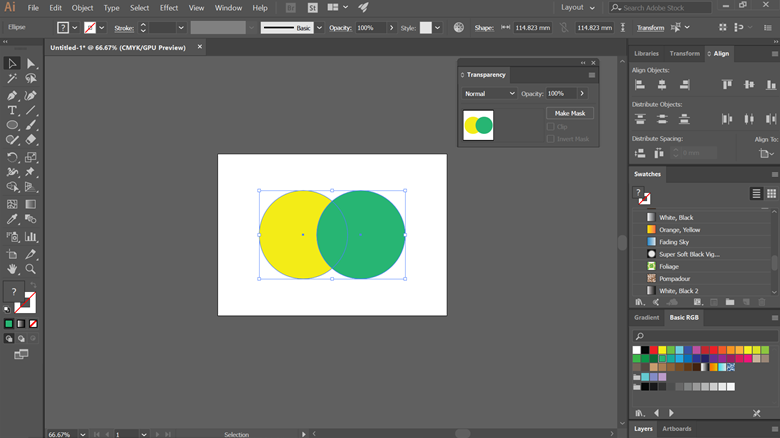Toggle the Invert Mask checkbox
This screenshot has width=780, height=438.
click(550, 139)
